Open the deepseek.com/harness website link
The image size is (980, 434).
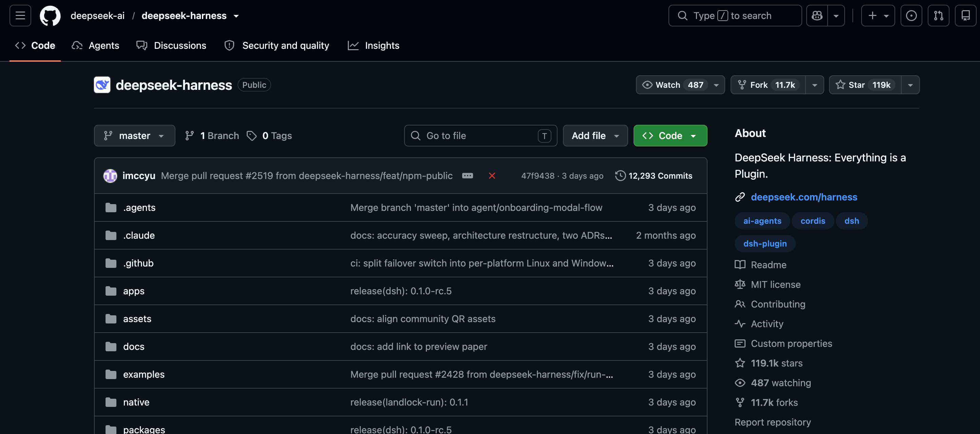point(804,197)
